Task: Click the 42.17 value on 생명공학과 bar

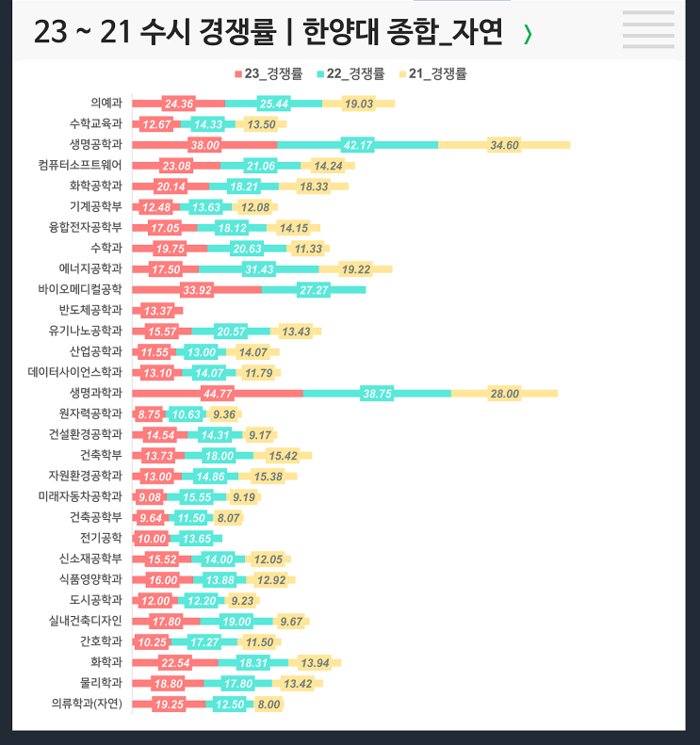Action: click(358, 145)
